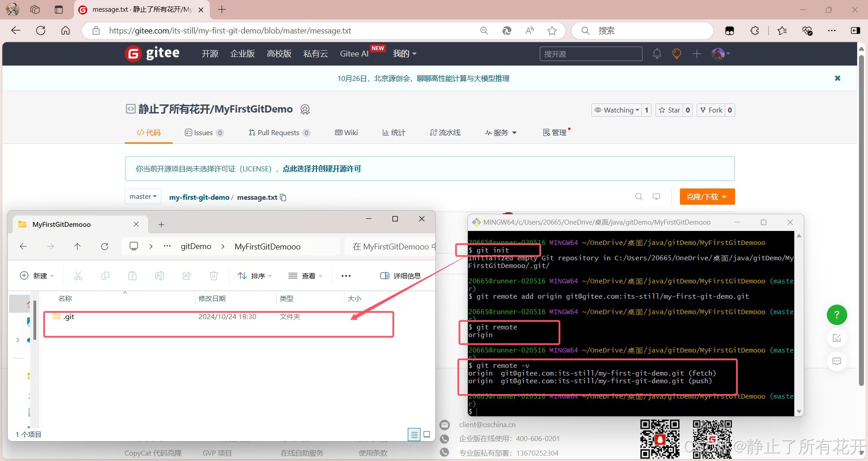Open the notifications bell icon
The image size is (868, 461).
pyautogui.click(x=657, y=54)
